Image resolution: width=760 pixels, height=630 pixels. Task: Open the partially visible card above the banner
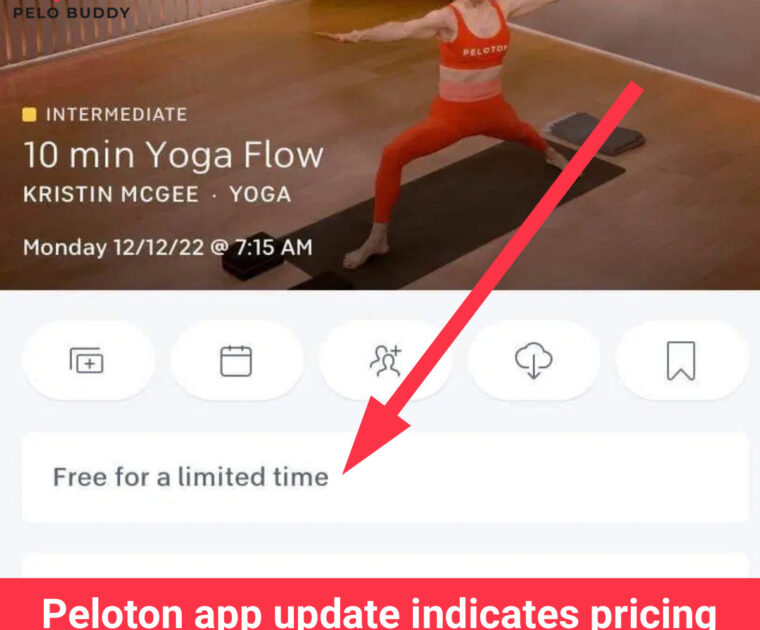[x=385, y=565]
